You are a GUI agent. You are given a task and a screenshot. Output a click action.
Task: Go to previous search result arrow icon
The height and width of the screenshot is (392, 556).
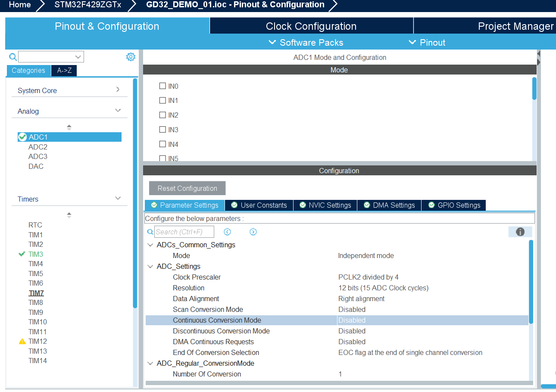click(x=228, y=232)
